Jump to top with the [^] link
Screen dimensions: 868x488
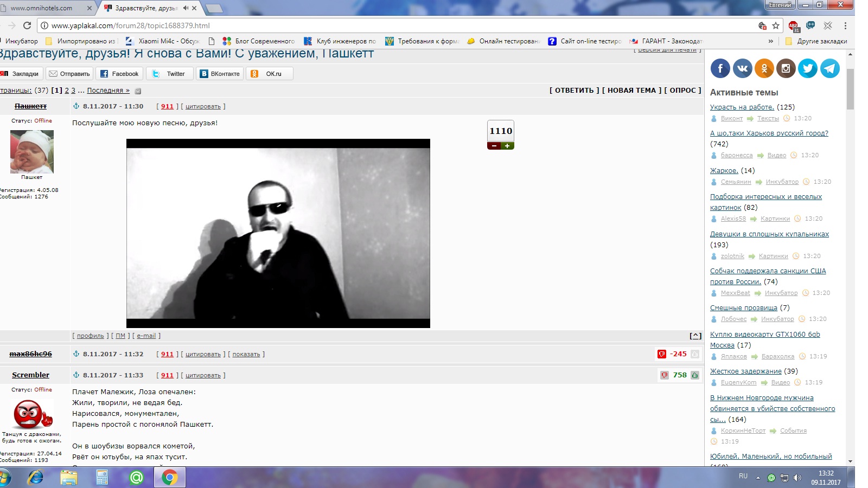click(x=695, y=336)
